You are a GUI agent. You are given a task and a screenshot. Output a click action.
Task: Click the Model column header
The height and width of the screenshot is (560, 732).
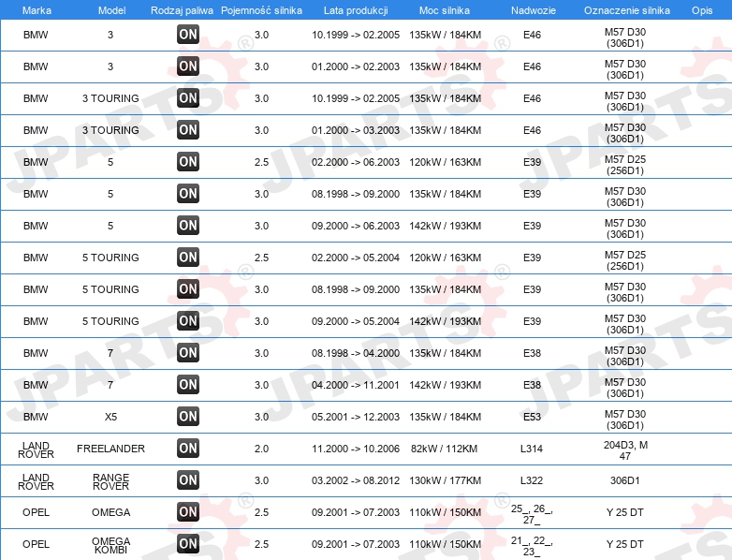point(111,10)
